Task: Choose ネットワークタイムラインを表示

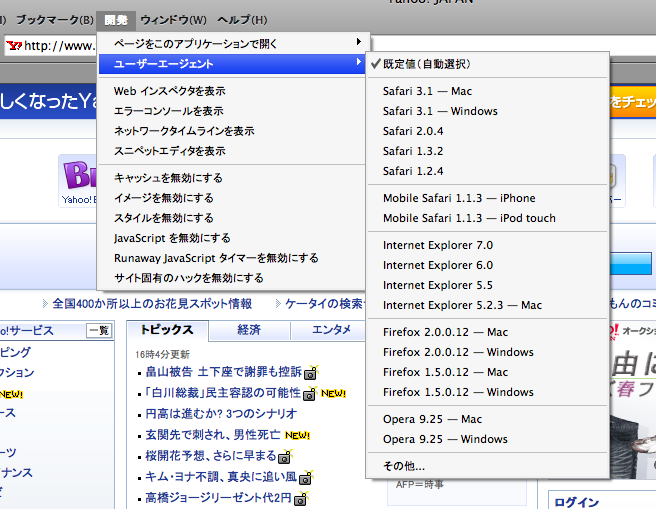Action: click(231, 131)
